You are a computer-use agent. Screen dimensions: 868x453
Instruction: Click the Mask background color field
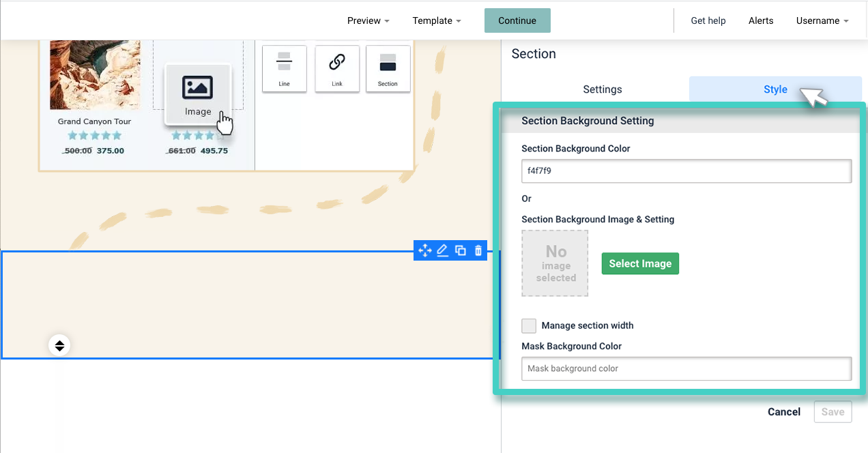tap(686, 368)
